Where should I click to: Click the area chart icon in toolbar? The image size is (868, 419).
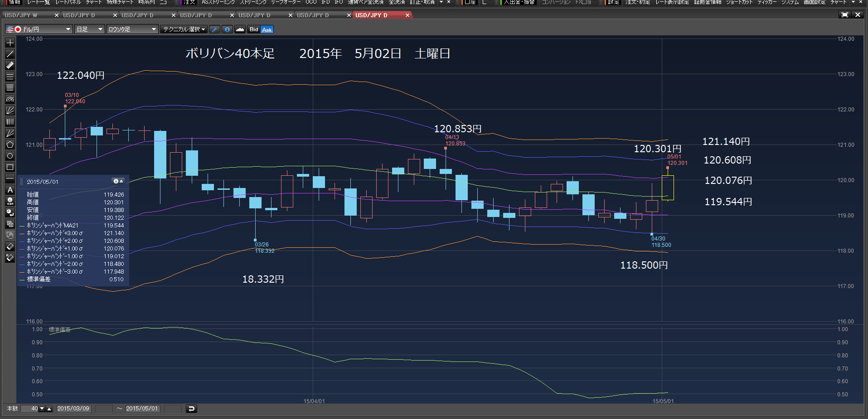pos(240,29)
